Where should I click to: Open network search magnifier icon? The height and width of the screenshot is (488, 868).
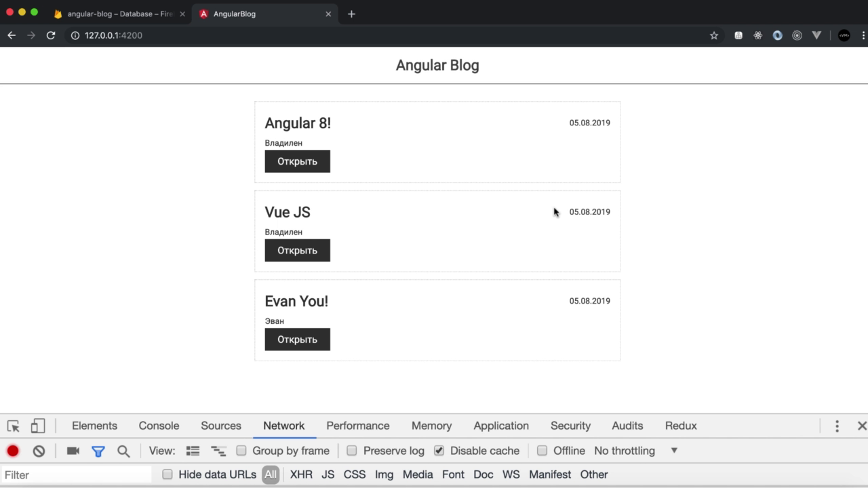pos(123,451)
